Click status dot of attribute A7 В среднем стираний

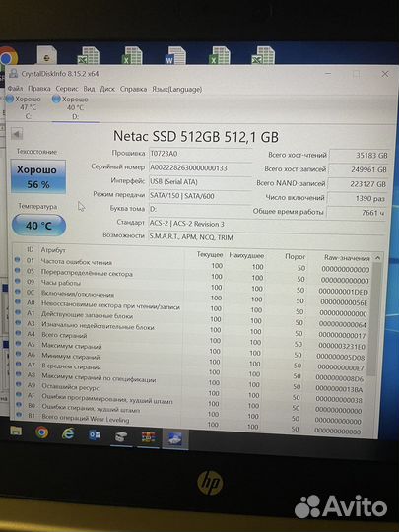click(19, 365)
